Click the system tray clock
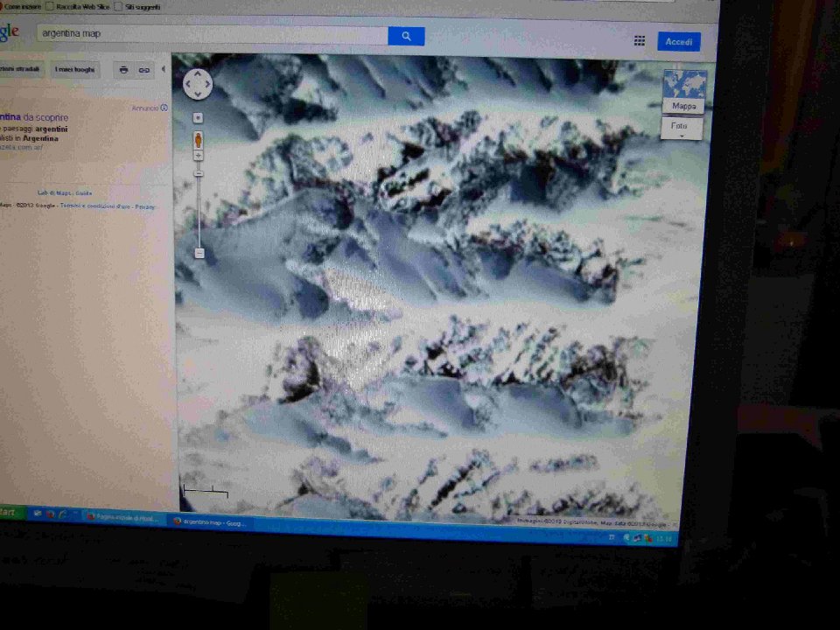Viewport: 840px width, 630px height. [x=664, y=538]
